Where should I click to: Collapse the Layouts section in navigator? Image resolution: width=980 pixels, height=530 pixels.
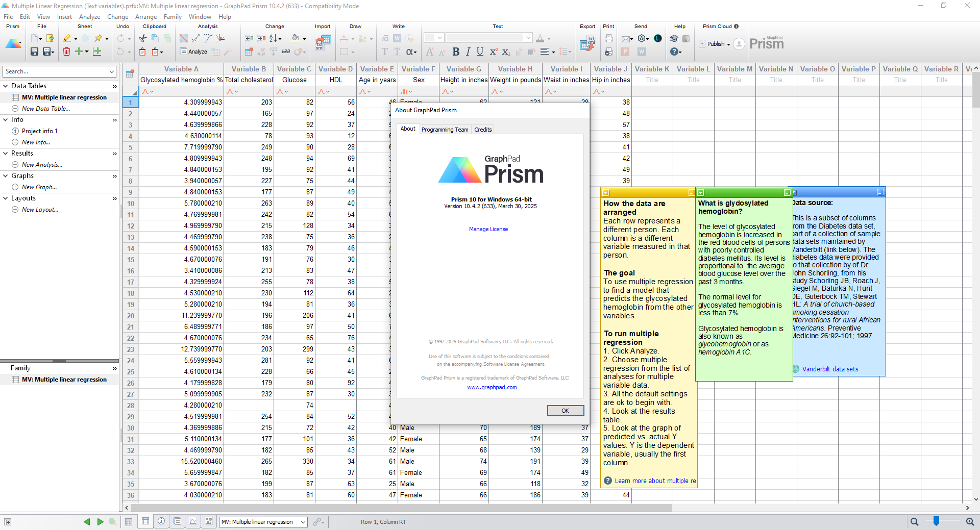[x=6, y=198]
